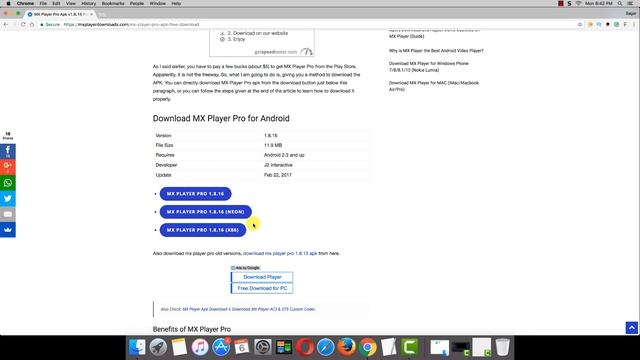640x360 pixels.
Task: Open the home page with the house icon
Action: click(x=32, y=24)
